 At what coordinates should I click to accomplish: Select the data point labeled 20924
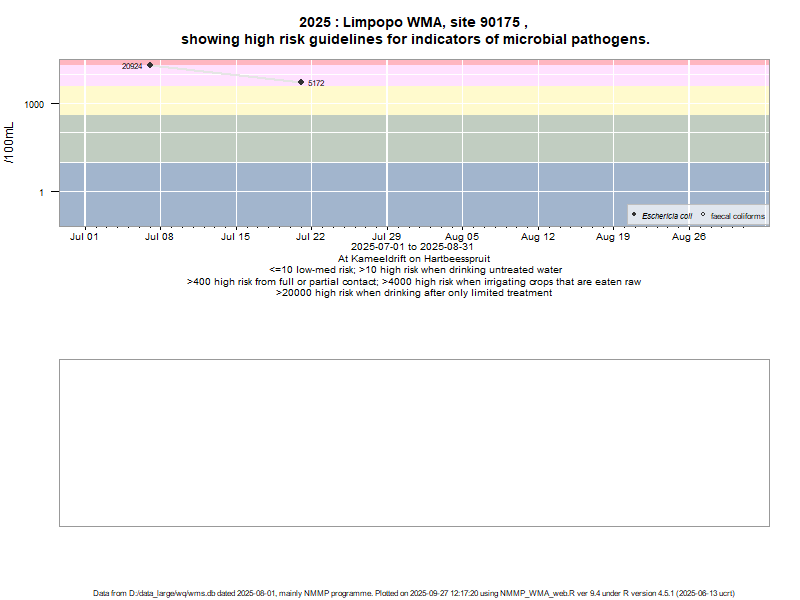pyautogui.click(x=150, y=65)
